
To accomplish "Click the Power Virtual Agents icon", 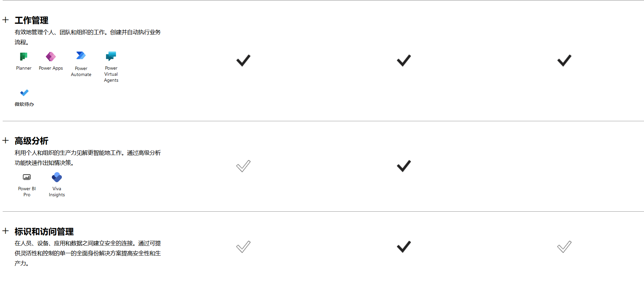I will [111, 56].
